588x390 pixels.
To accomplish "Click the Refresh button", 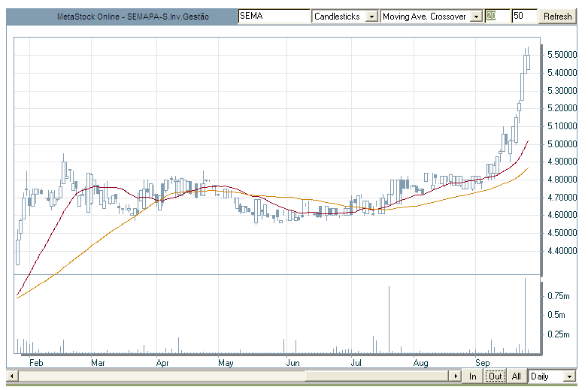I will 558,16.
